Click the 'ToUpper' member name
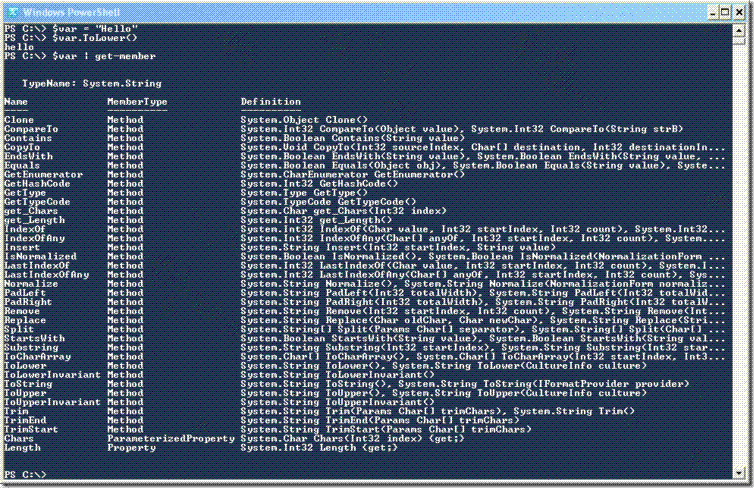This screenshot has height=488, width=754. [25, 393]
